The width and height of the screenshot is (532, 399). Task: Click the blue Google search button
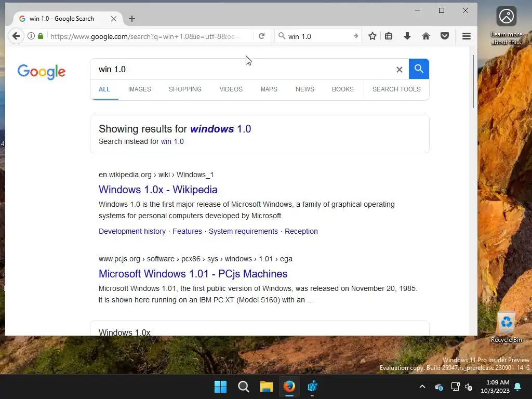click(x=419, y=69)
